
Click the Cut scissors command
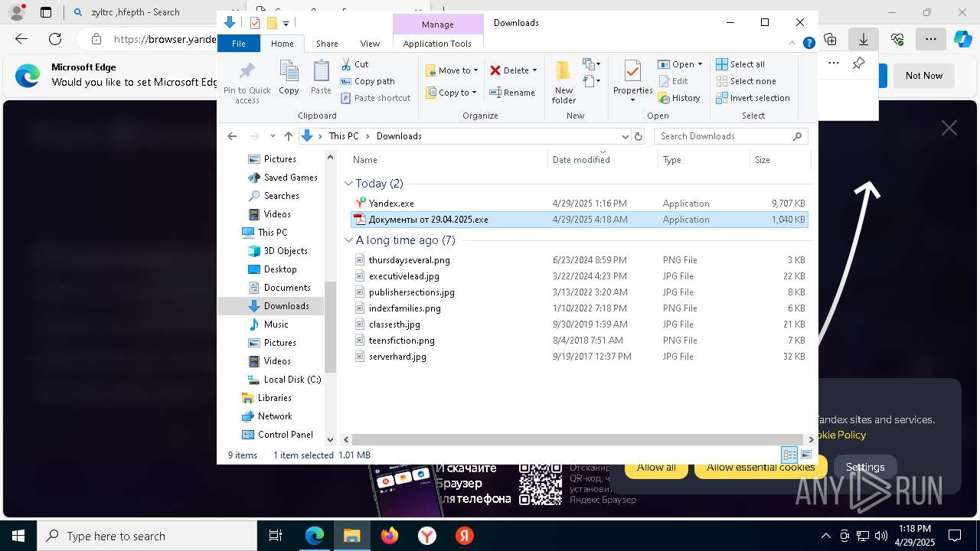point(354,64)
